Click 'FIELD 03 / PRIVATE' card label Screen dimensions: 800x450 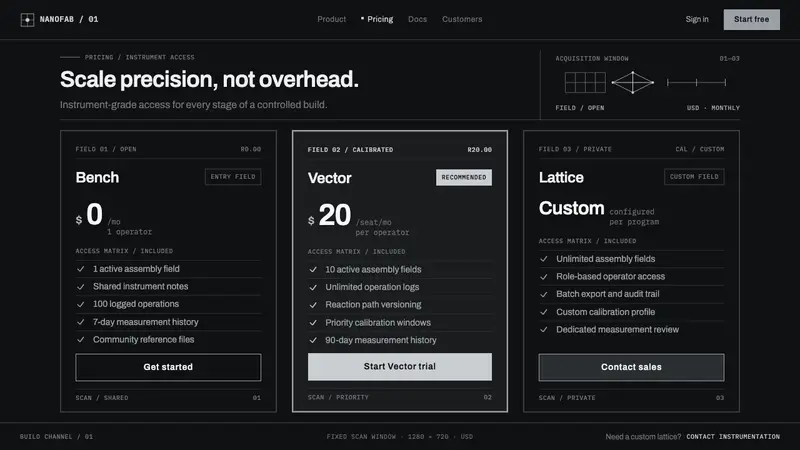(575, 149)
